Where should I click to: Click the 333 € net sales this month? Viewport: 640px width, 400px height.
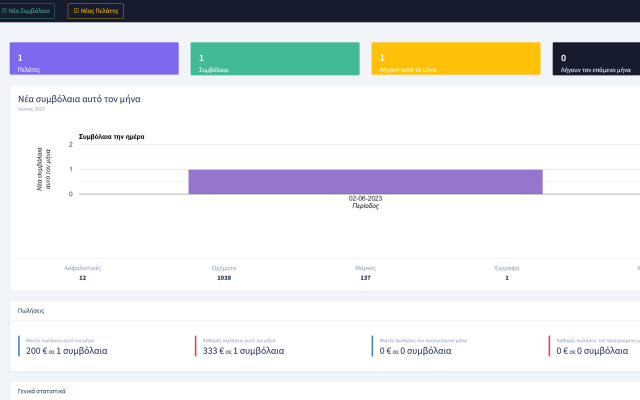pos(243,351)
